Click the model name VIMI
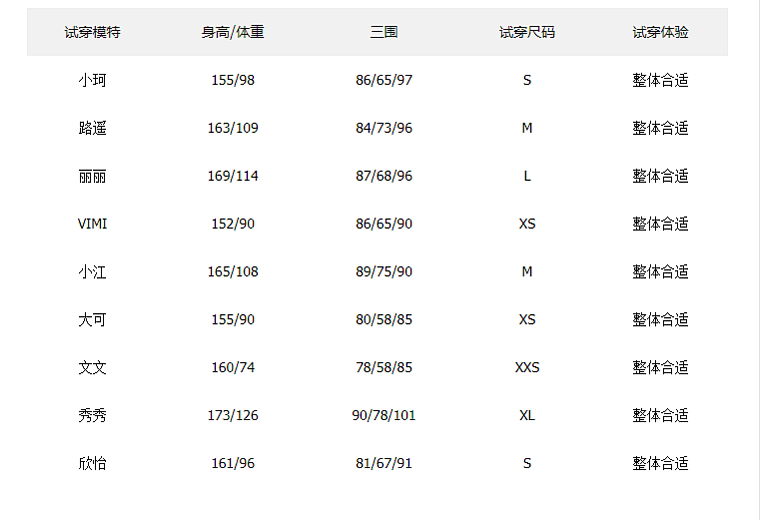760x520 pixels. [92, 224]
